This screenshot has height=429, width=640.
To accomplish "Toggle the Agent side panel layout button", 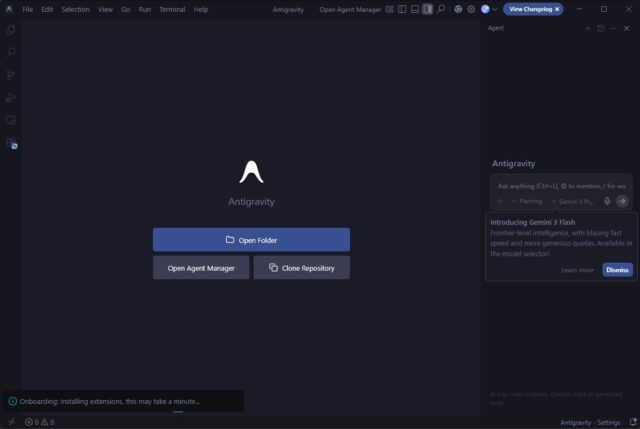I will [x=427, y=9].
